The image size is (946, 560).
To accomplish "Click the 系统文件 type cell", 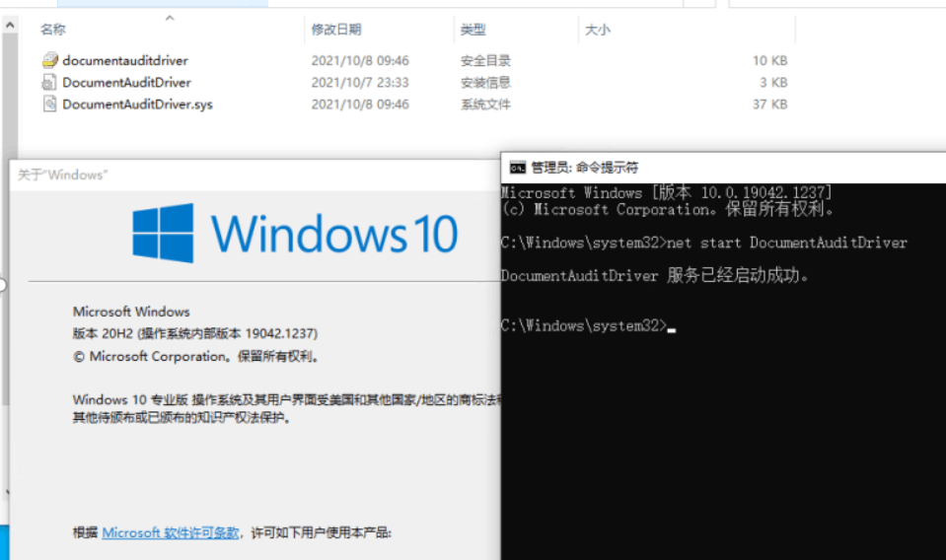I will pyautogui.click(x=485, y=105).
